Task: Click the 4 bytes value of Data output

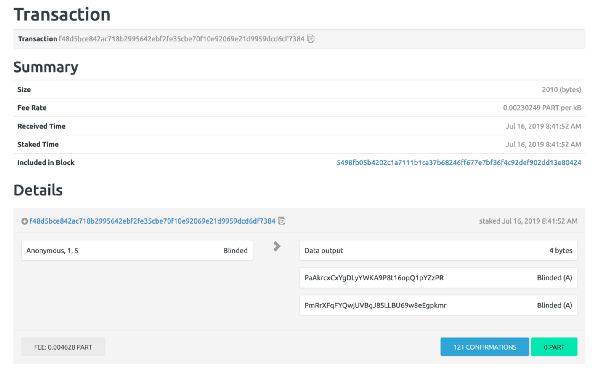Action: [x=561, y=251]
